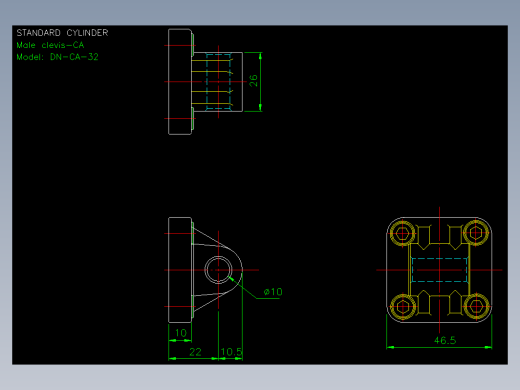Viewport: 520px width, 390px height.
Task: Select the 10 flange thickness dimension
Action: click(x=181, y=333)
